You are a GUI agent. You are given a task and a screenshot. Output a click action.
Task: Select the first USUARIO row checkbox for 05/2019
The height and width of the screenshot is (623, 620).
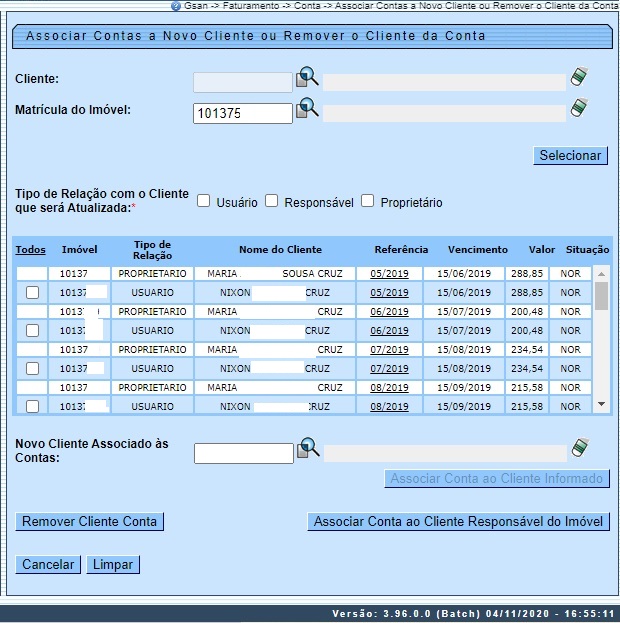(x=32, y=293)
